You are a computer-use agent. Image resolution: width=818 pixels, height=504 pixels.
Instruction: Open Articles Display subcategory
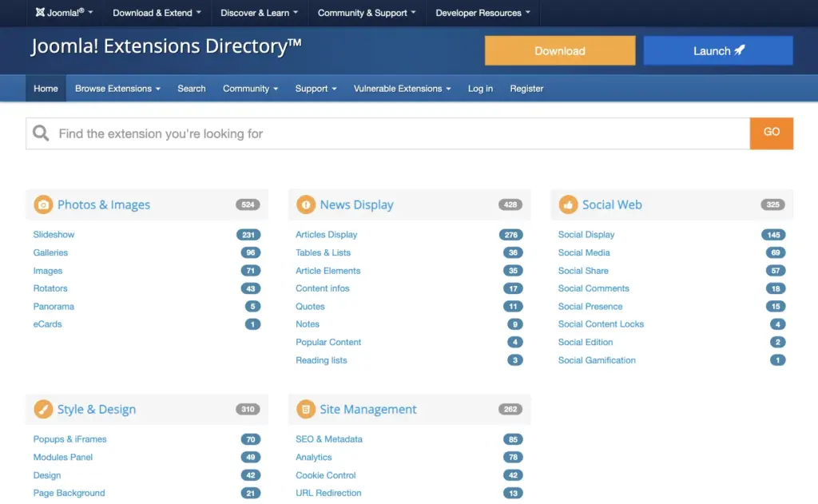click(x=326, y=235)
